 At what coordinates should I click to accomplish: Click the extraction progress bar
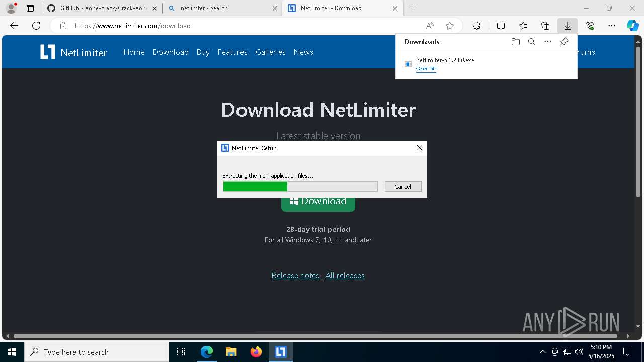point(300,186)
